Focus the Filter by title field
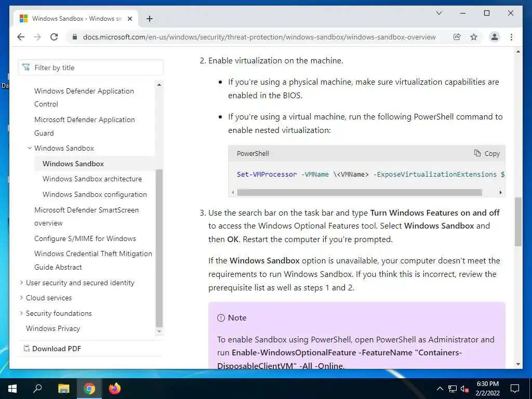The image size is (532, 399). tap(90, 68)
